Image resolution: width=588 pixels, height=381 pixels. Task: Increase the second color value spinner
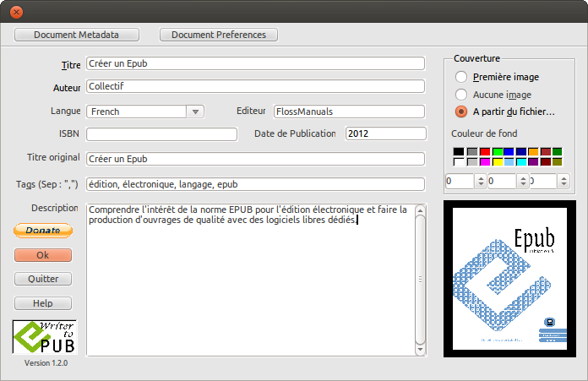pyautogui.click(x=523, y=178)
